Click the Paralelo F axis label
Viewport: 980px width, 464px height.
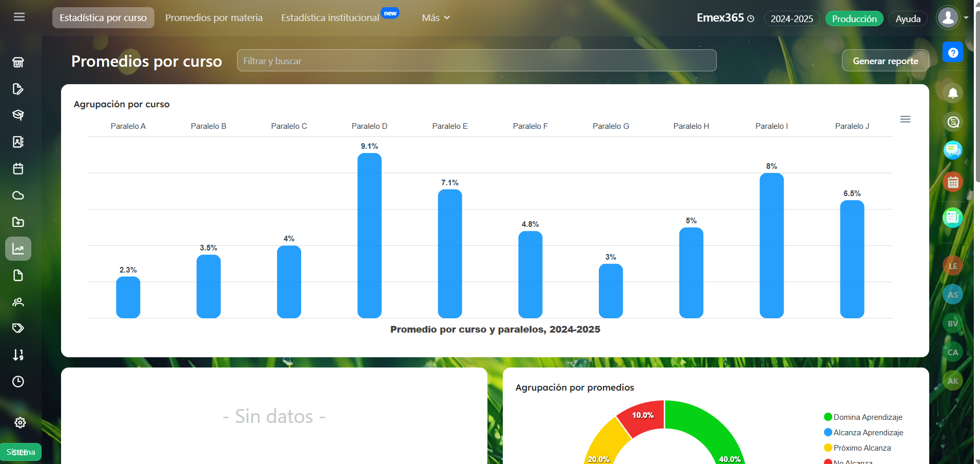[530, 126]
